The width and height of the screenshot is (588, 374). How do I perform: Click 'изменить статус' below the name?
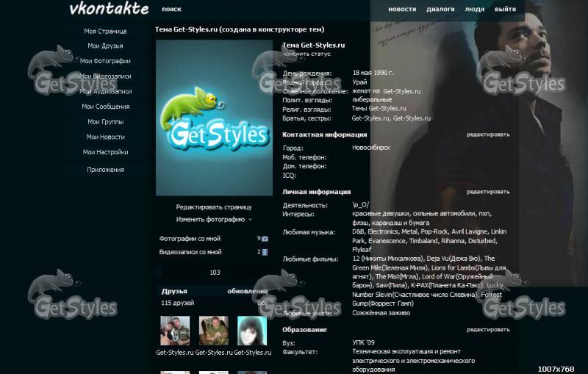[306, 54]
